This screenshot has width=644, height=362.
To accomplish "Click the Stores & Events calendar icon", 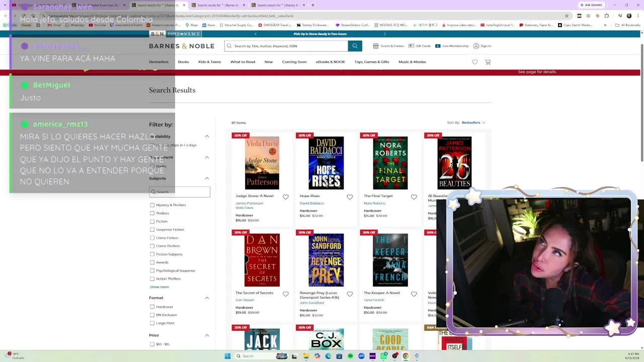I will pyautogui.click(x=375, y=46).
